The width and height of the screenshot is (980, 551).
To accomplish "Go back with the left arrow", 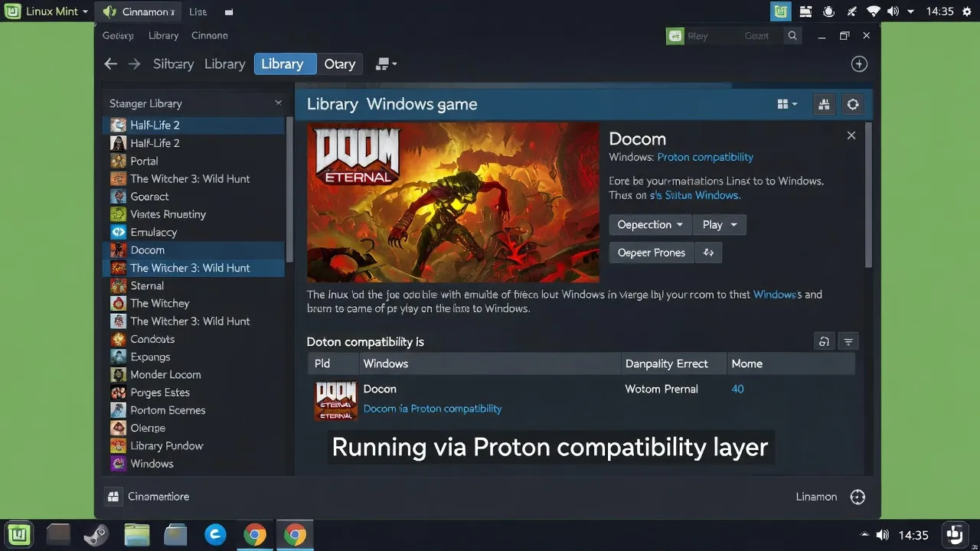I will coord(110,64).
